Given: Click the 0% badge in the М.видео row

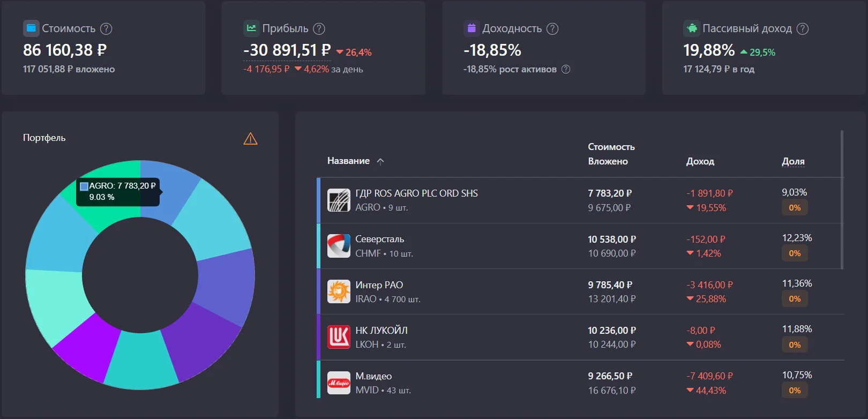Looking at the screenshot, I should 795,391.
